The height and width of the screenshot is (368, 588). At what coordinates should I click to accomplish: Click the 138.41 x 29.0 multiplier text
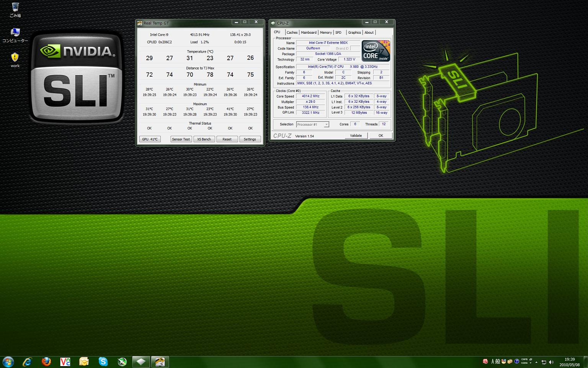point(240,34)
